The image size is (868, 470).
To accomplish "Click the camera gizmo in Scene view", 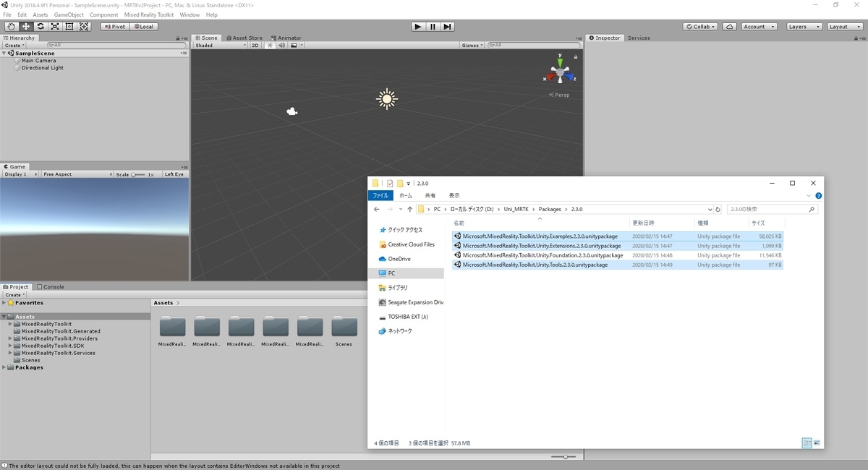I will (292, 111).
